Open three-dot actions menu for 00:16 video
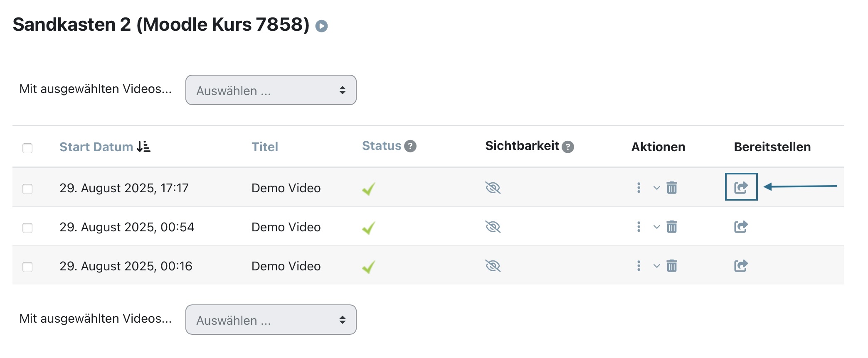 pyautogui.click(x=639, y=266)
